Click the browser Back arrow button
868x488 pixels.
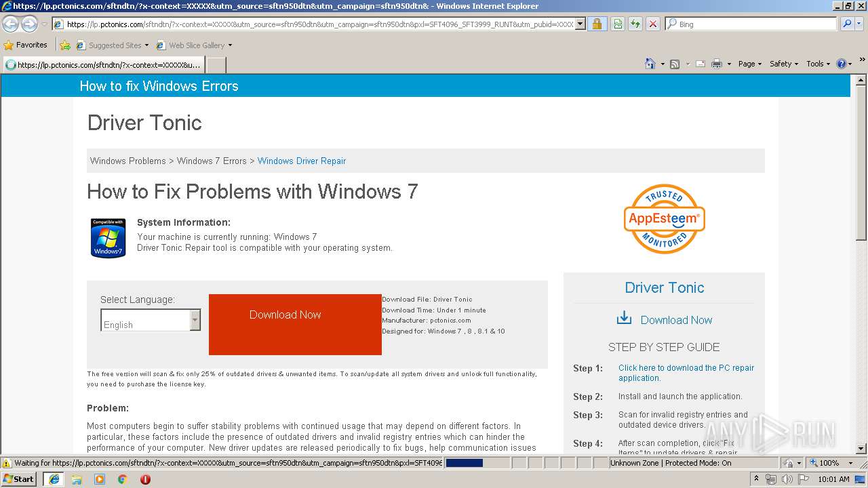10,24
